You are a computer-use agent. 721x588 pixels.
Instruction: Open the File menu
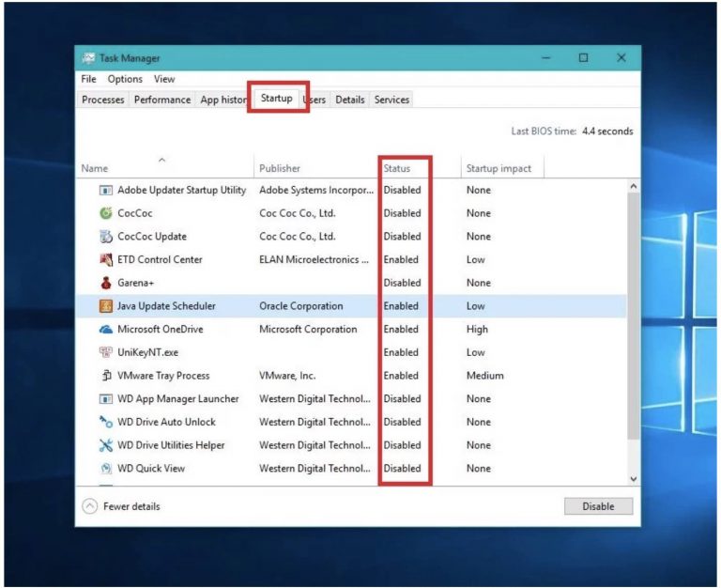tap(88, 79)
